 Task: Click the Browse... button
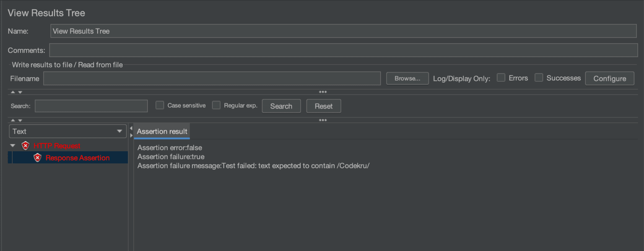(408, 78)
